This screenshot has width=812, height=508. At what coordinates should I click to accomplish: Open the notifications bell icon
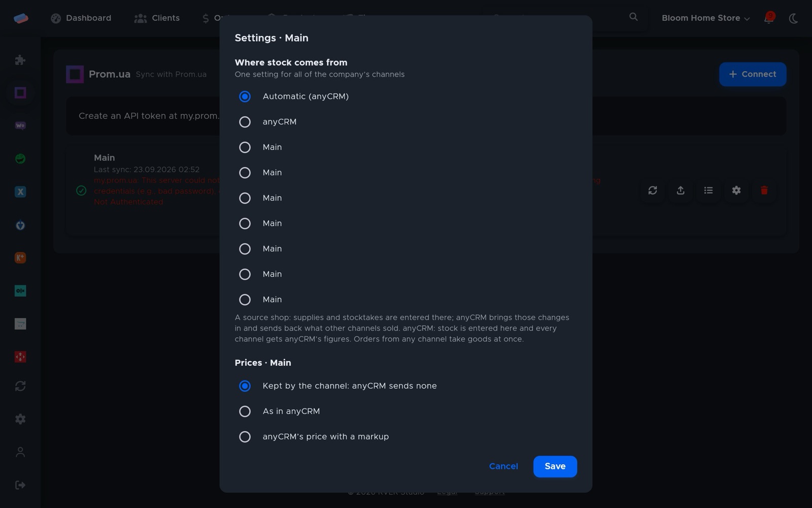(x=769, y=18)
